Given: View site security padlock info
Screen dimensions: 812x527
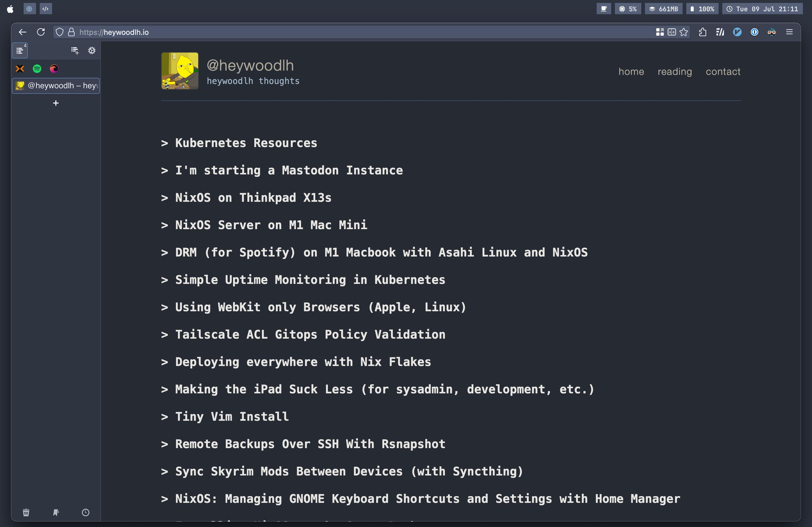Looking at the screenshot, I should click(71, 32).
